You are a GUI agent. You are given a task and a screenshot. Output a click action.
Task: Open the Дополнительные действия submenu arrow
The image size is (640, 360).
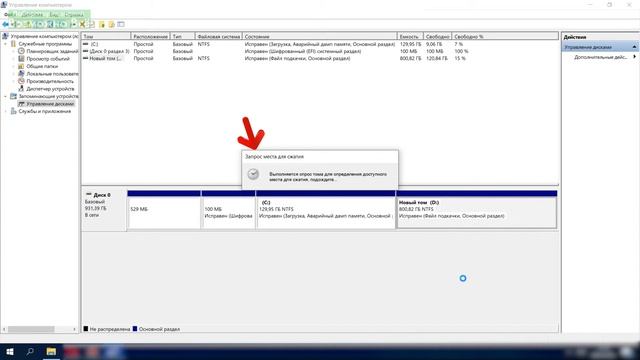tap(634, 57)
